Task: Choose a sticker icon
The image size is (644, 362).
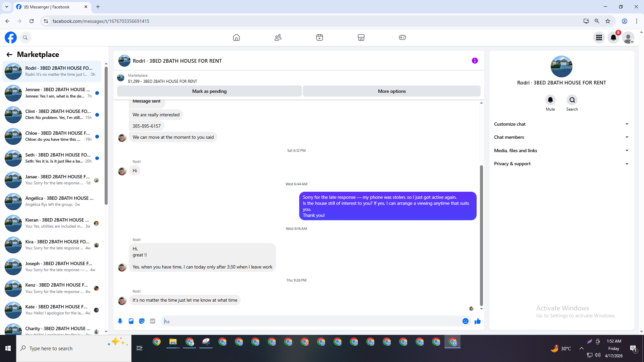Action: (142, 321)
